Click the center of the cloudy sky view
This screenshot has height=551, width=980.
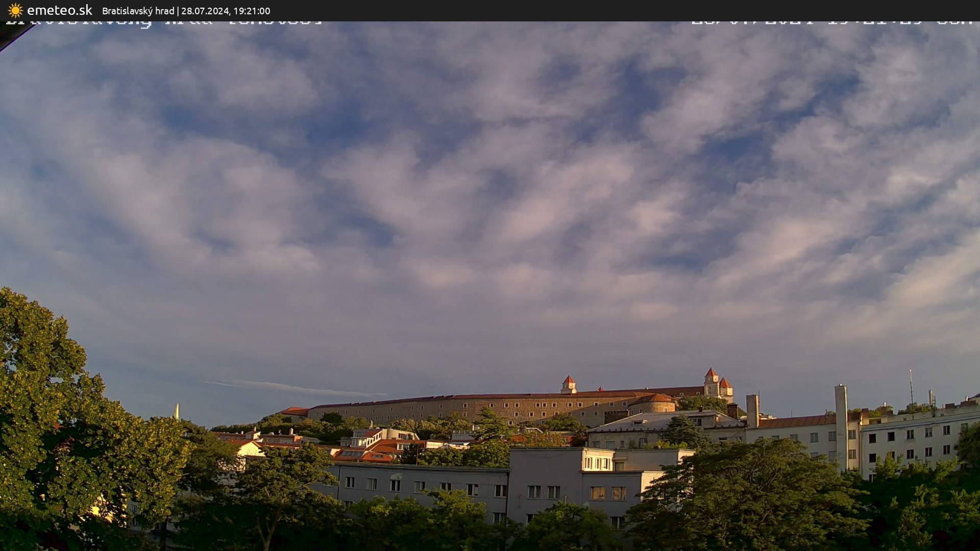(490, 204)
